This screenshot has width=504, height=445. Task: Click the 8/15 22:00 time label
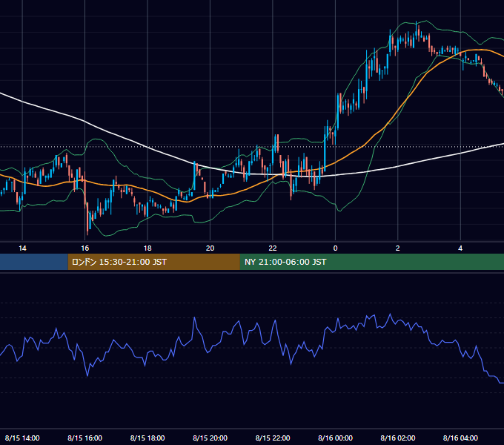[273, 438]
